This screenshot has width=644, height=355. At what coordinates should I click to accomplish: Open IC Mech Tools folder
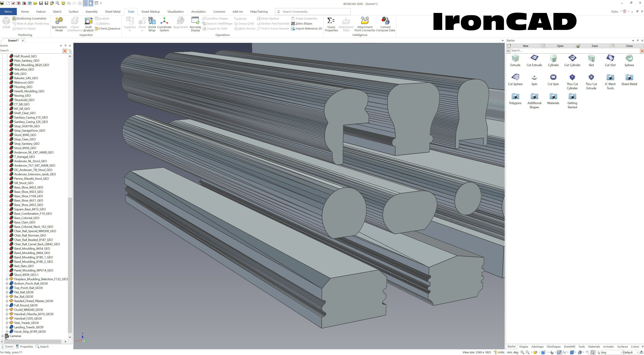tap(610, 82)
